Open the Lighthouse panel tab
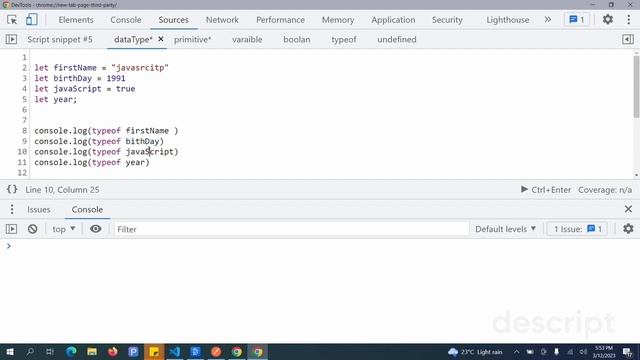The image size is (640, 360). [x=508, y=20]
